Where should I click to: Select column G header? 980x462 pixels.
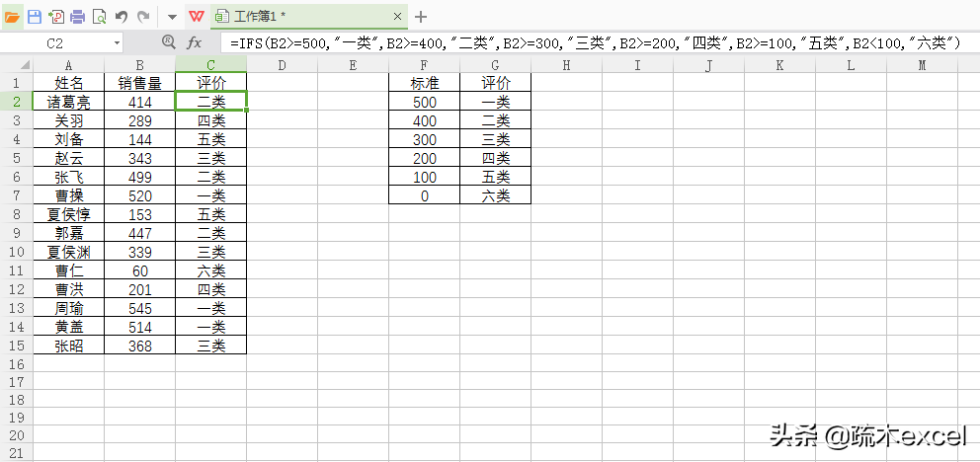coord(496,65)
